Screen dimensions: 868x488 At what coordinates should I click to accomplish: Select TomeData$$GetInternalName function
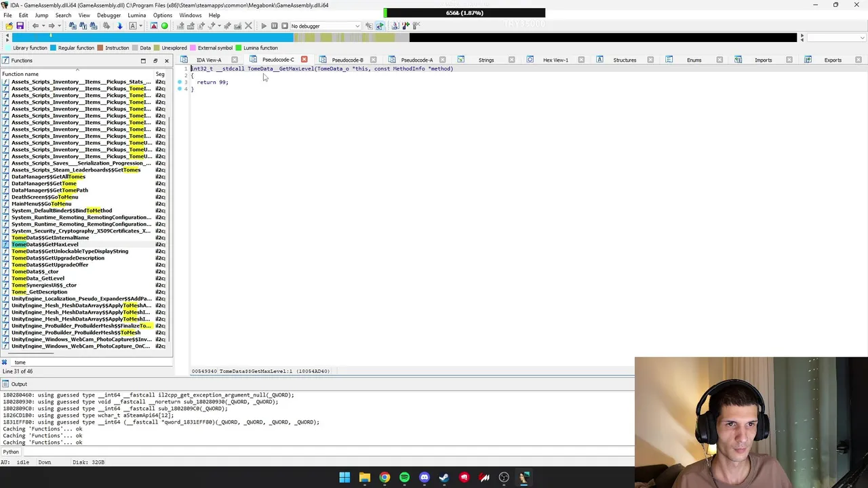coord(50,237)
